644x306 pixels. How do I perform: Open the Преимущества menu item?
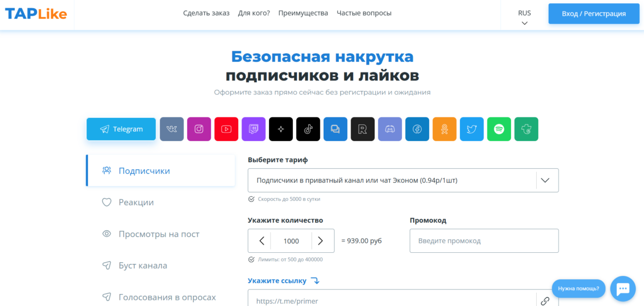tap(303, 13)
